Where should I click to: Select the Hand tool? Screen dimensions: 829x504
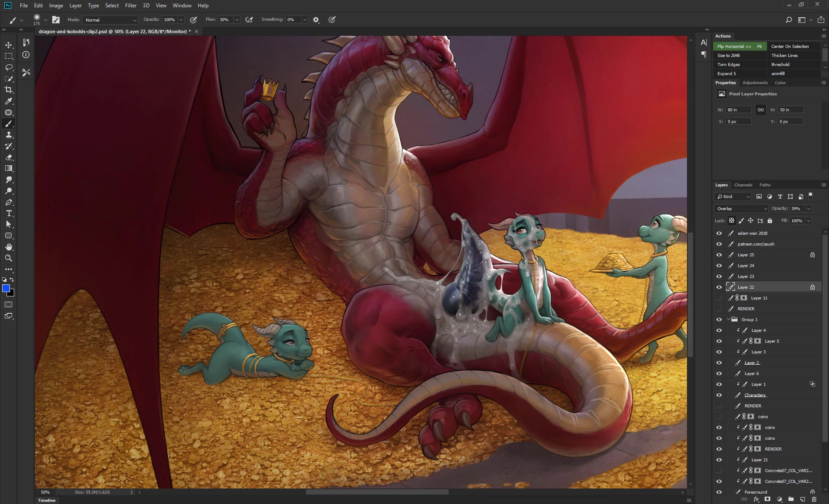(9, 247)
